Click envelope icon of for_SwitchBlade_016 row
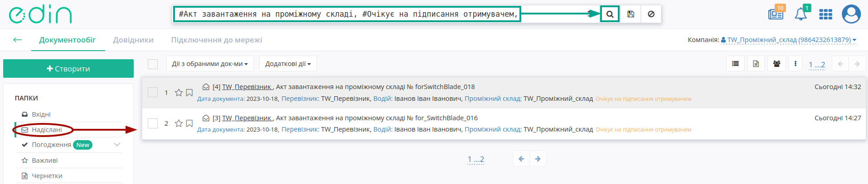 pyautogui.click(x=206, y=118)
